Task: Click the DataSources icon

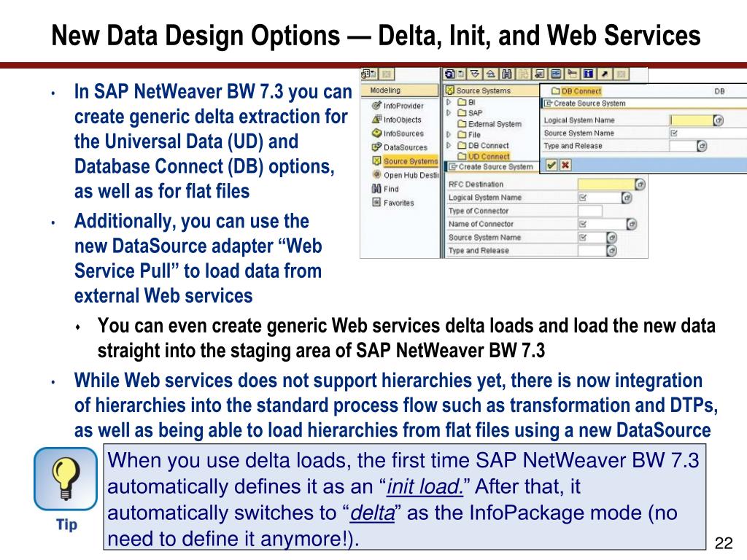Action: [x=376, y=147]
